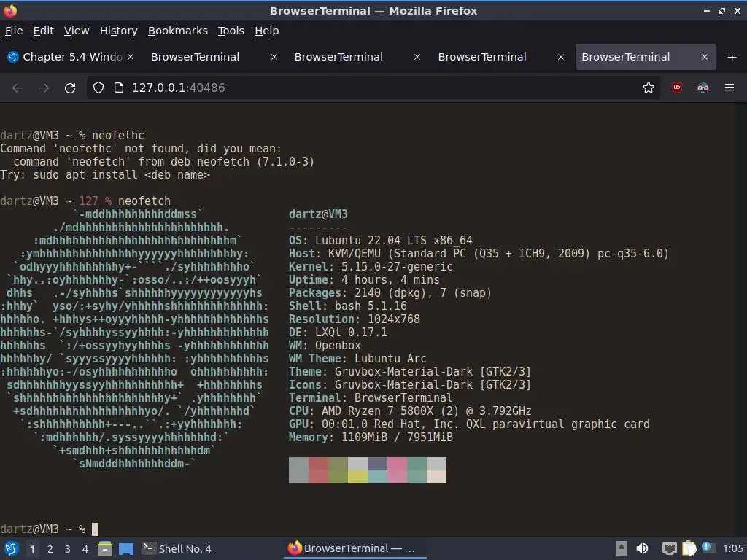Close the first BrowserTerminal tab
This screenshot has height=560, width=747.
tap(274, 57)
